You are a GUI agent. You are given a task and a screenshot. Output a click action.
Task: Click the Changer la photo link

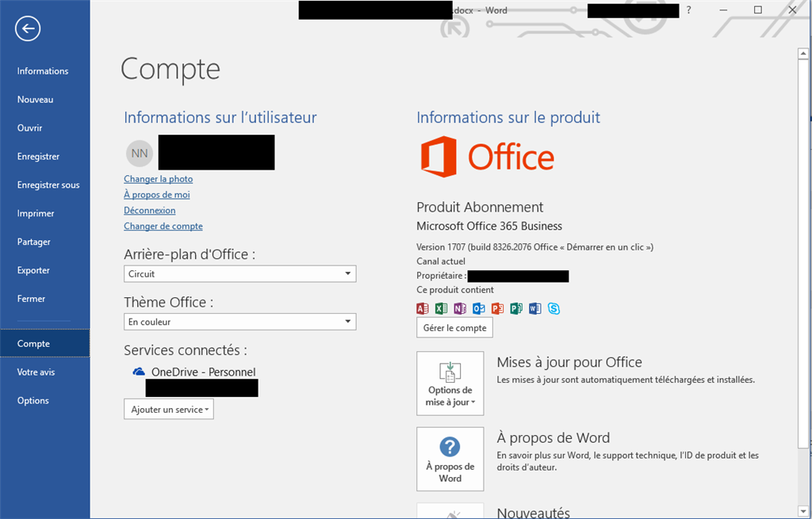(158, 179)
